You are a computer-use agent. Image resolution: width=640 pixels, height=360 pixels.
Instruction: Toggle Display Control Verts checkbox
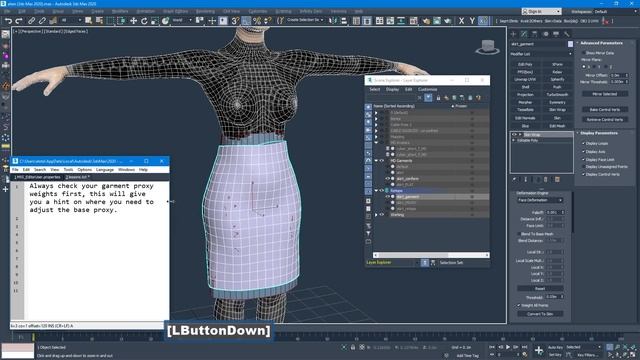coord(583,174)
